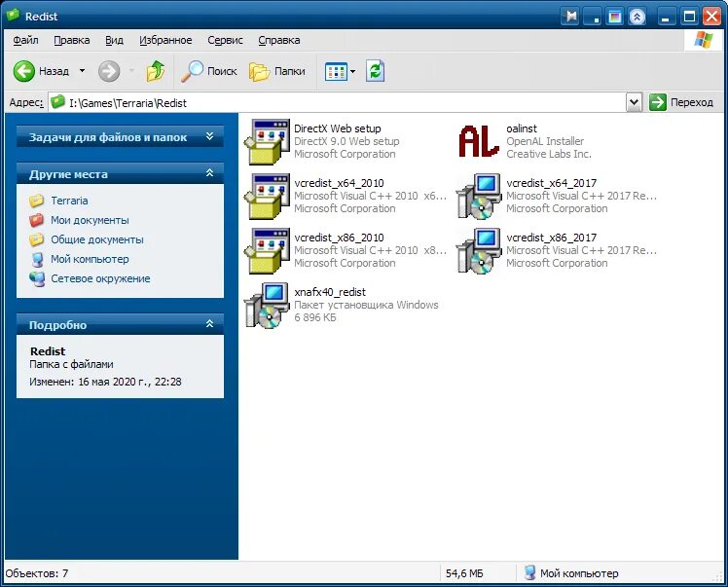Select the vcredist_x86_2010 file icon
The height and width of the screenshot is (587, 728).
(x=267, y=251)
